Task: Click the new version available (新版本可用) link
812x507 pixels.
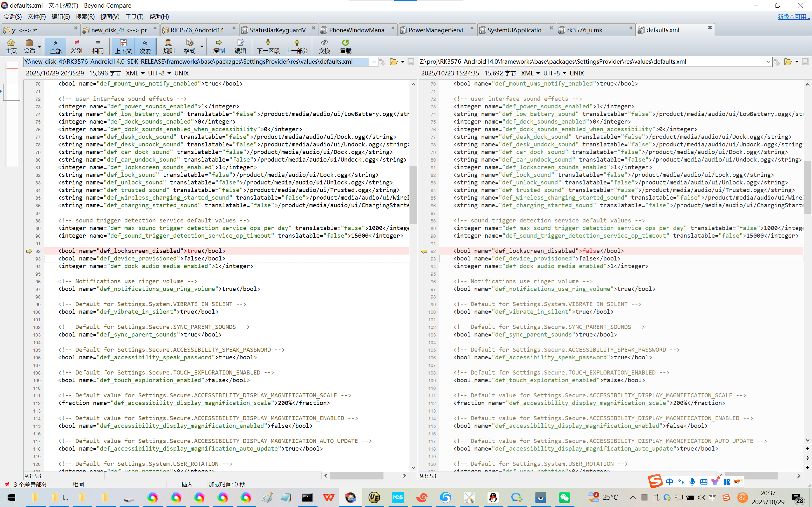Action: click(793, 17)
